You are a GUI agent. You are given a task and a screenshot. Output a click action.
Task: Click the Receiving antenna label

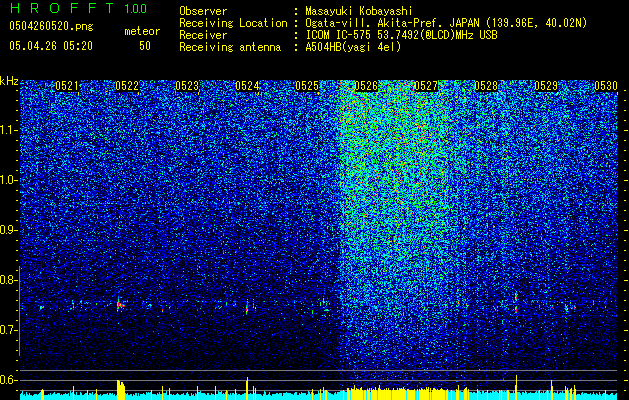pos(230,47)
